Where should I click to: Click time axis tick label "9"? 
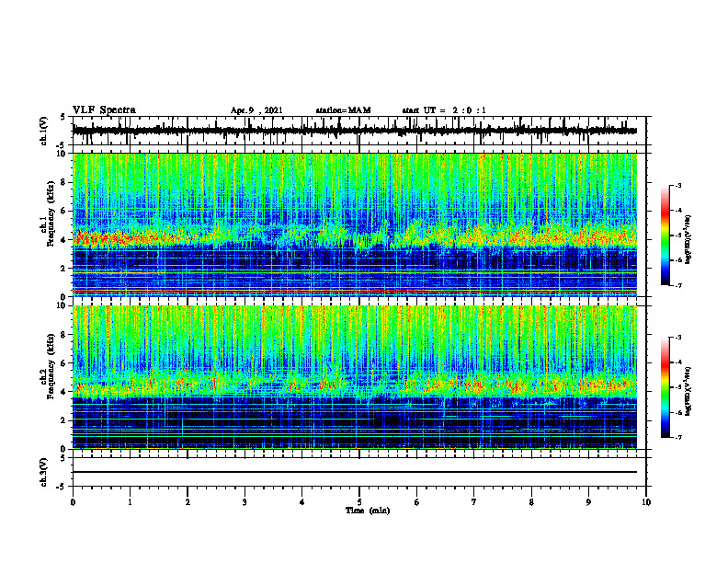(x=588, y=502)
